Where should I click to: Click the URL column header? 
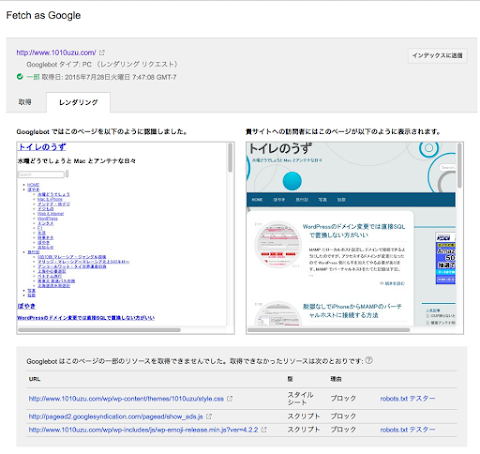(x=34, y=379)
